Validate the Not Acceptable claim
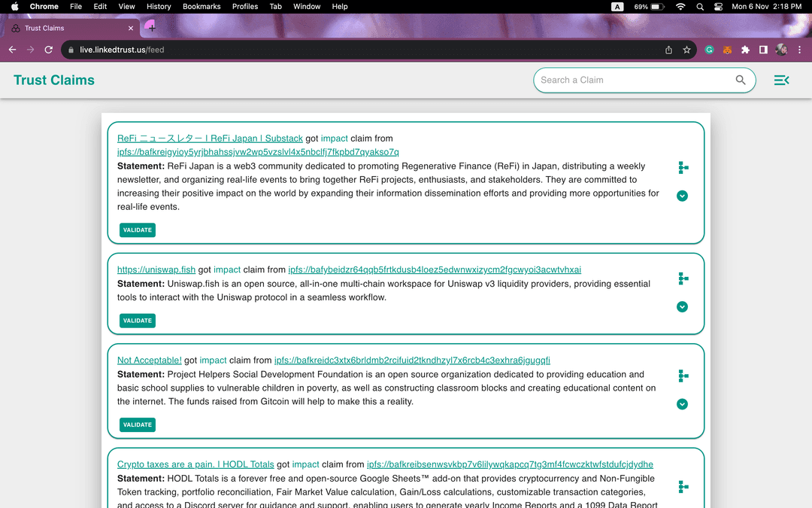812x508 pixels. pos(138,424)
